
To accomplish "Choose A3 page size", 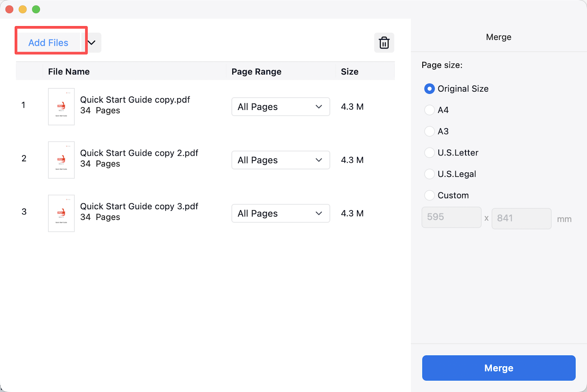I will [429, 131].
